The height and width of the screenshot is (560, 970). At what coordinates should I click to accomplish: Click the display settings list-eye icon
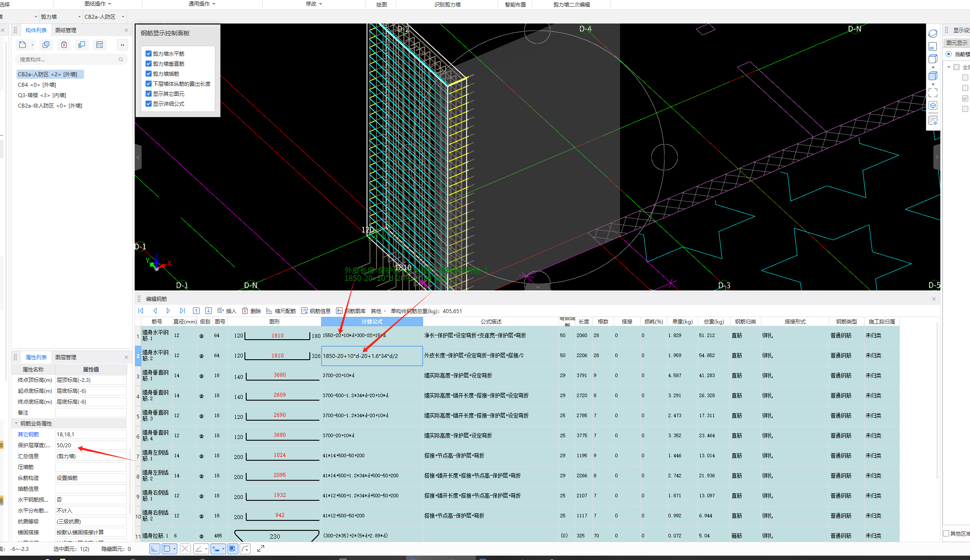933,120
